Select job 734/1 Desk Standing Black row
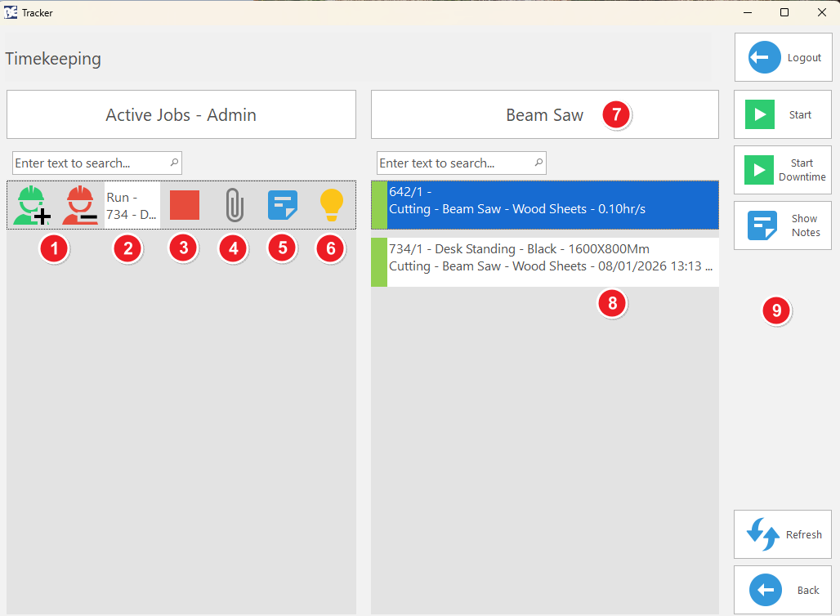 pyautogui.click(x=545, y=262)
